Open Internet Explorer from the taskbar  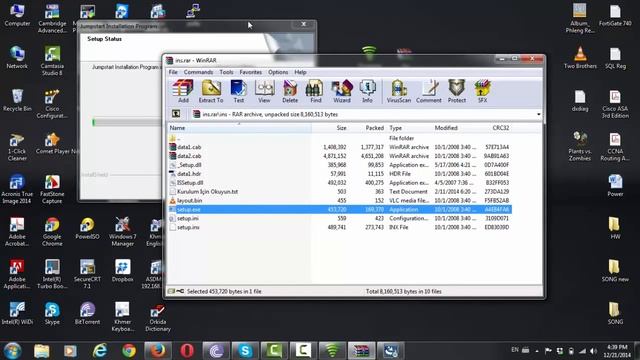point(100,351)
